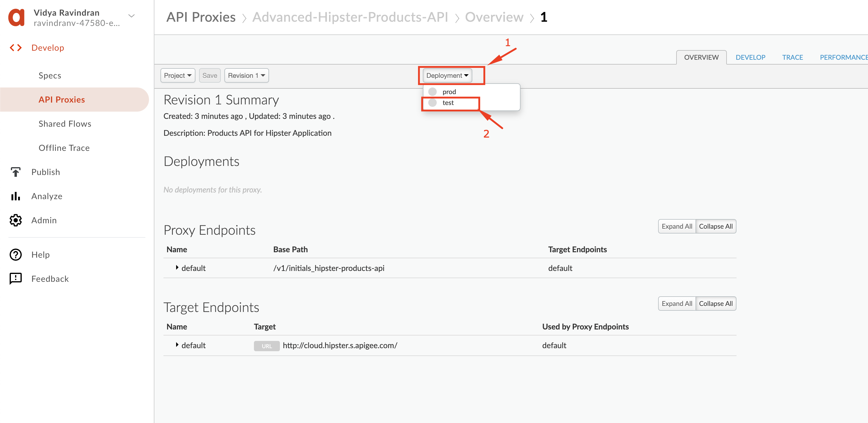Click the Base Path column header
This screenshot has height=423, width=868.
(x=290, y=250)
